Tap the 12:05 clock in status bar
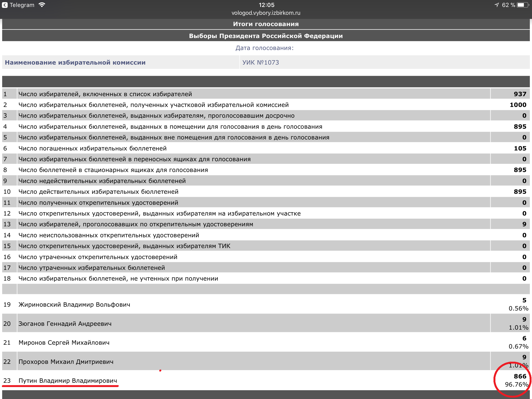Screen dimensions: 532x399 tap(266, 5)
